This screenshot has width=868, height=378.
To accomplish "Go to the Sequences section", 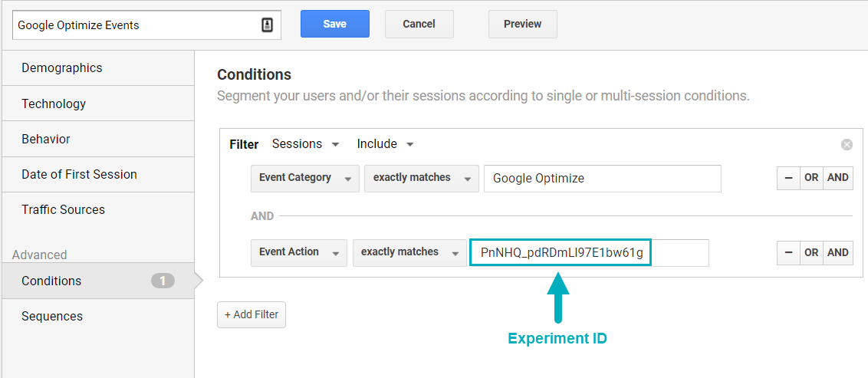I will coord(52,316).
